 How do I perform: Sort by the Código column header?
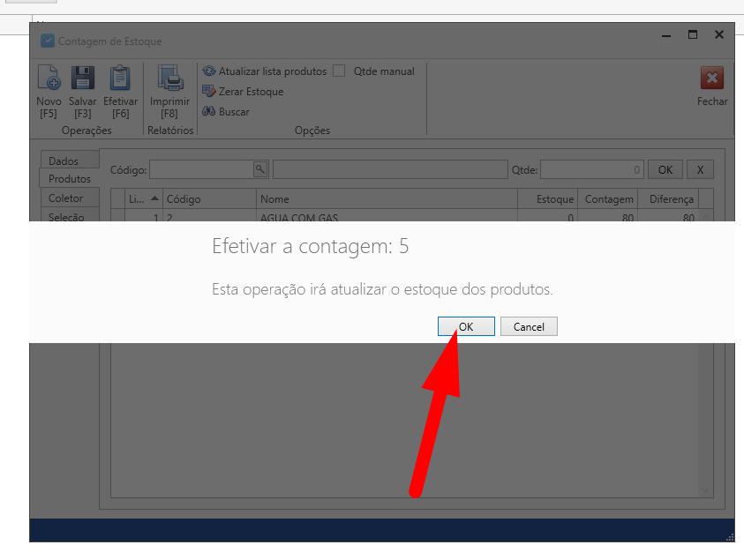tap(209, 199)
